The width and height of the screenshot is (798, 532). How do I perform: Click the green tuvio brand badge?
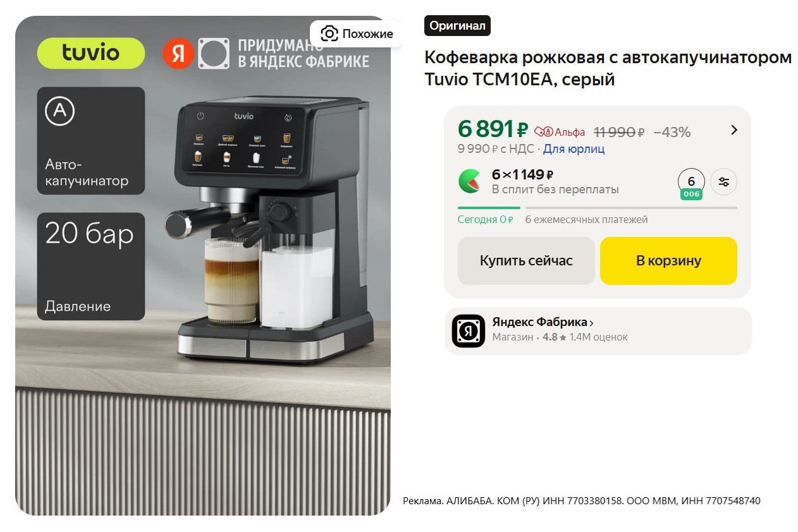tap(91, 53)
